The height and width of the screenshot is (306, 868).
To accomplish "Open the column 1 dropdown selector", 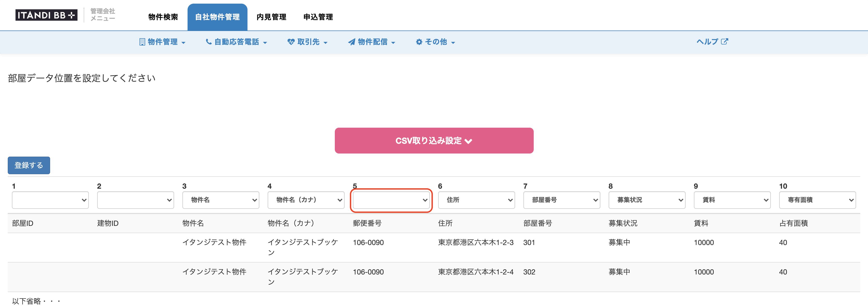I will coord(50,200).
